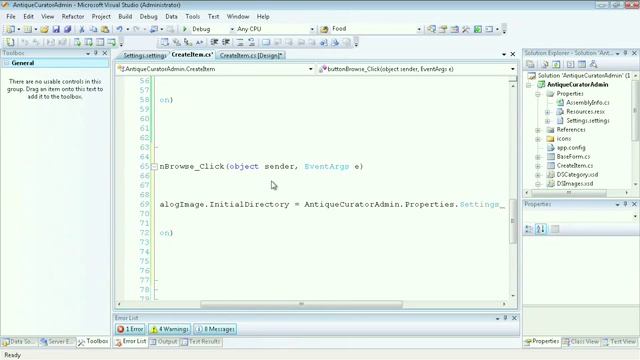This screenshot has width=640, height=360.
Task: Click the Save All toolbar icon
Action: click(67, 29)
